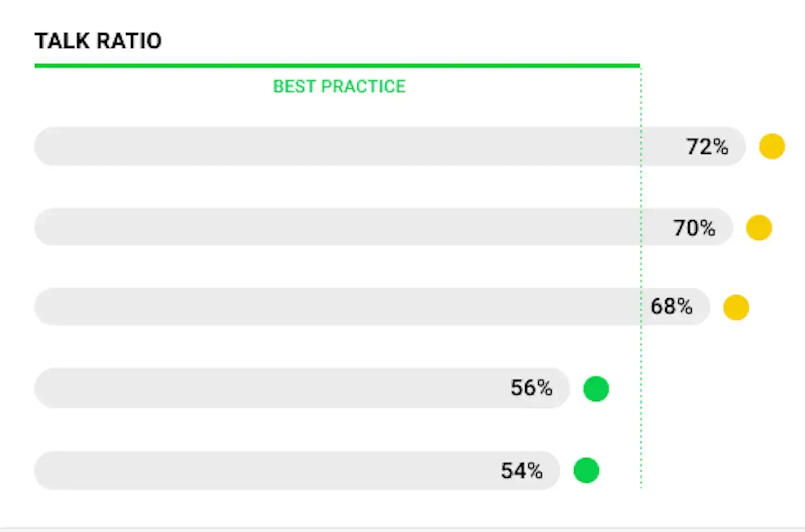
Task: Select the 68% value label
Action: click(672, 307)
